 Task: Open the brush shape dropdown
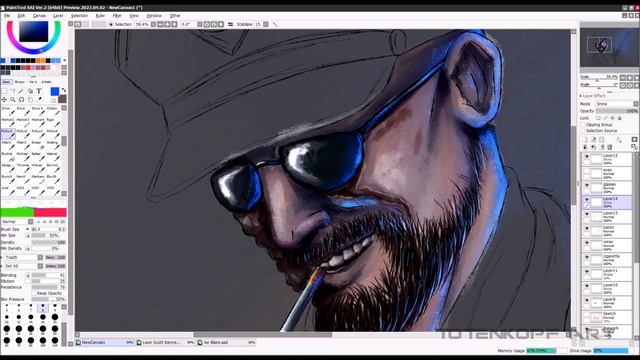pos(40,258)
